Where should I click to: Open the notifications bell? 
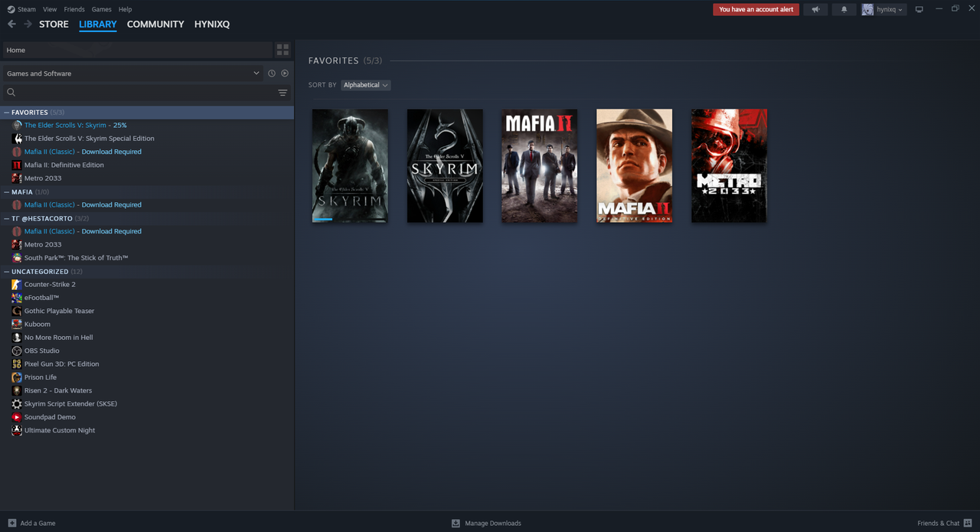click(844, 9)
